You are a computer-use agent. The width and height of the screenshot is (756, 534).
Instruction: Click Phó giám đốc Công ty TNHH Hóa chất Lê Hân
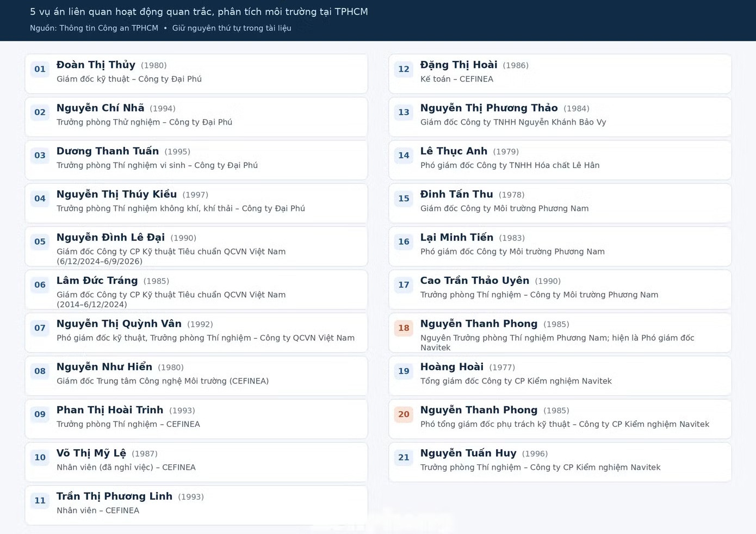pos(510,165)
